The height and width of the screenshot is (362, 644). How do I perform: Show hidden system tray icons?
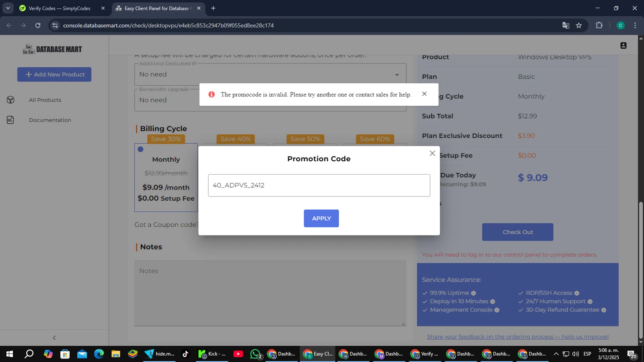(556, 354)
